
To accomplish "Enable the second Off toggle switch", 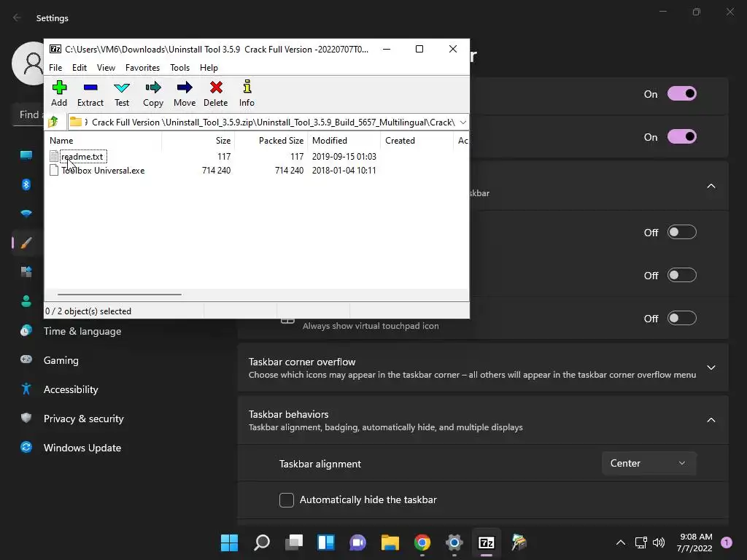I will click(682, 275).
